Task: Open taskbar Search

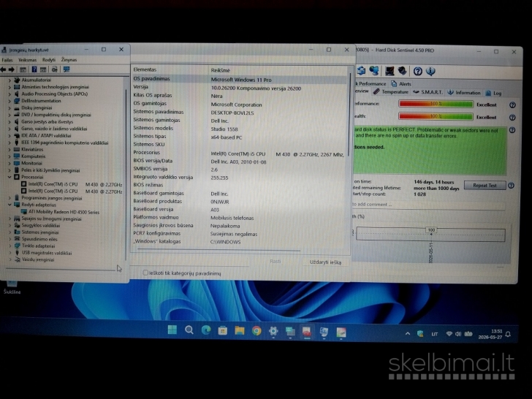Action: click(x=189, y=330)
